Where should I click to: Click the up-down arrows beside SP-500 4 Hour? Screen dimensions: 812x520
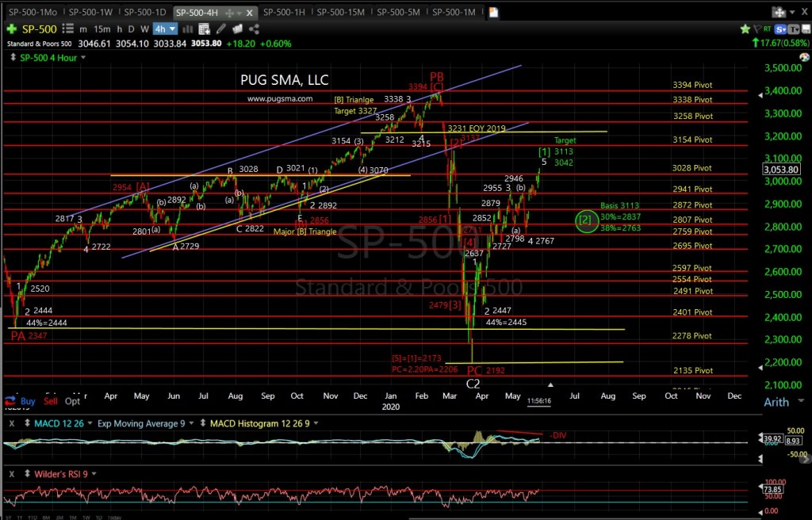pos(13,58)
